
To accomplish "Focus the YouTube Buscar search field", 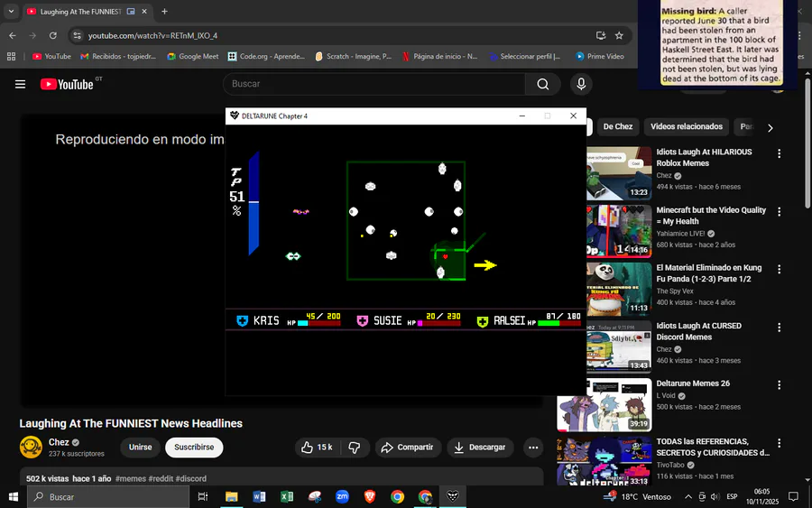I will point(374,84).
